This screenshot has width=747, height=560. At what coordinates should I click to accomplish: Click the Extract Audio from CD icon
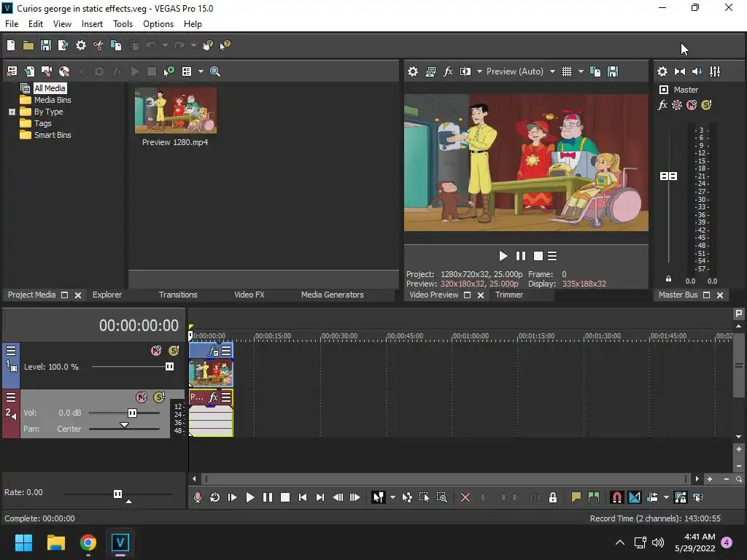coord(64,71)
